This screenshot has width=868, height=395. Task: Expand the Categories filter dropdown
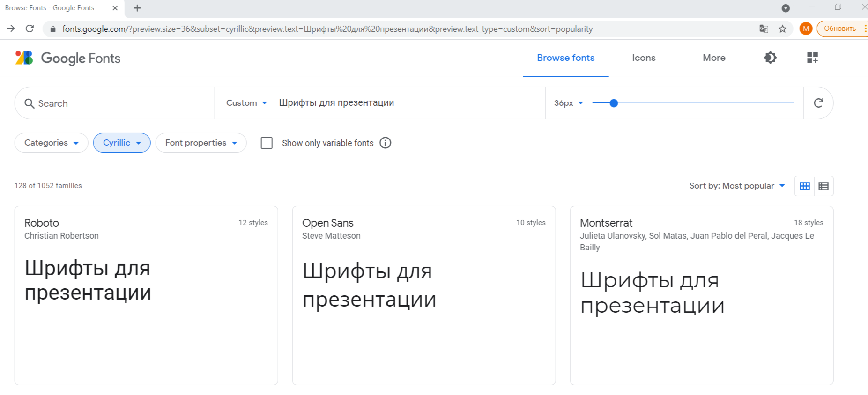tap(51, 143)
